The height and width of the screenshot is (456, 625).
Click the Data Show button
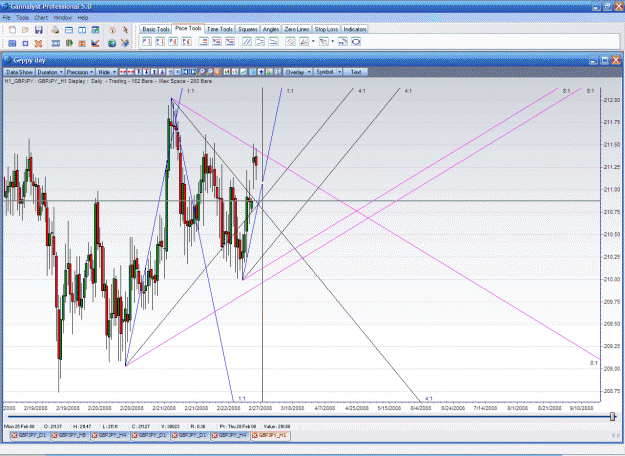click(19, 72)
